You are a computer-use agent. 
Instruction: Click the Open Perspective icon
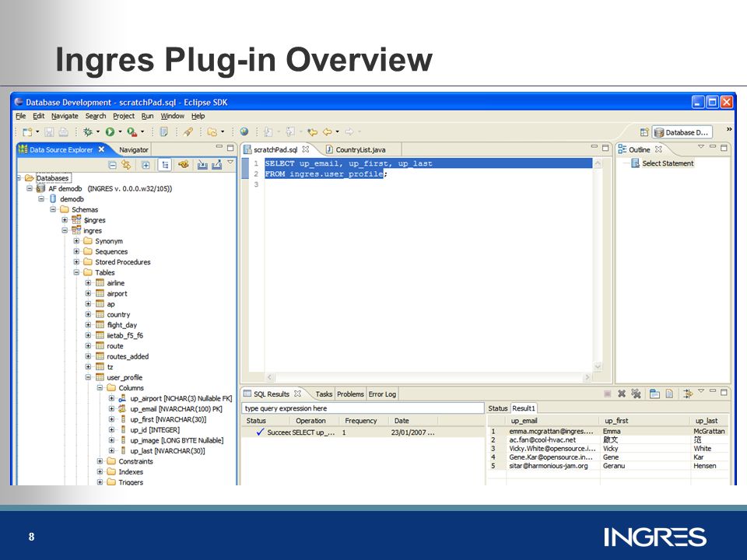coord(644,132)
